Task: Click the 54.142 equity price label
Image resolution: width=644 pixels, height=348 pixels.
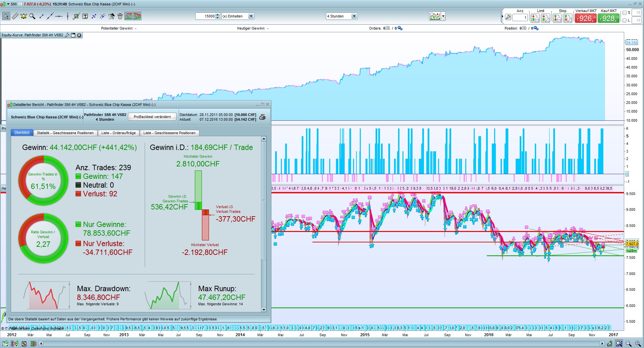Action: coord(632,42)
